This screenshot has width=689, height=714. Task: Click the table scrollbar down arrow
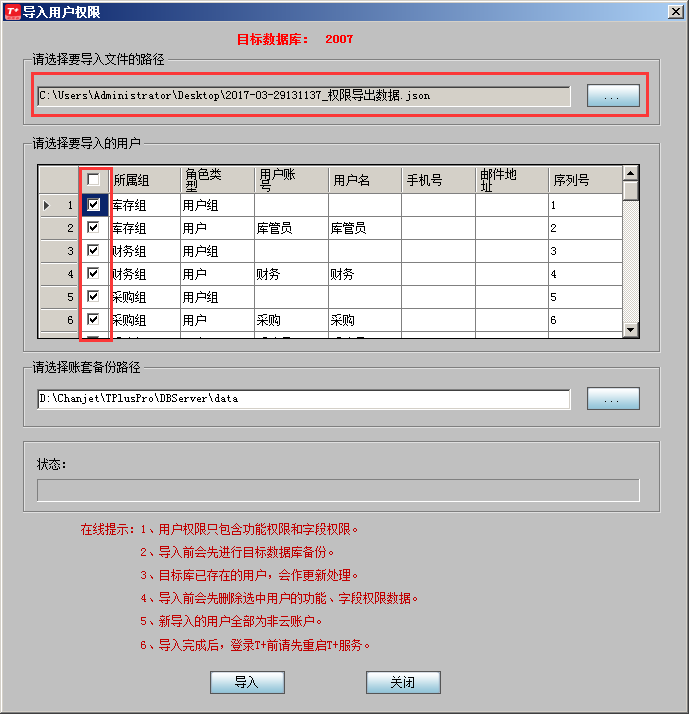631,330
